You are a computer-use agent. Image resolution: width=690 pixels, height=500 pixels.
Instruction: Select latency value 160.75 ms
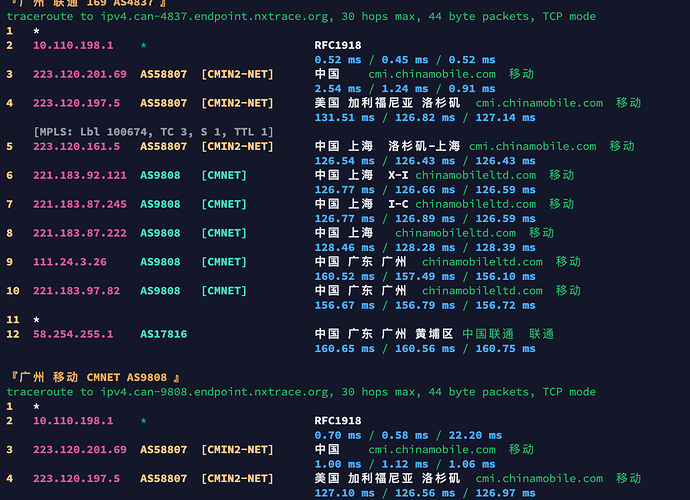(x=506, y=349)
